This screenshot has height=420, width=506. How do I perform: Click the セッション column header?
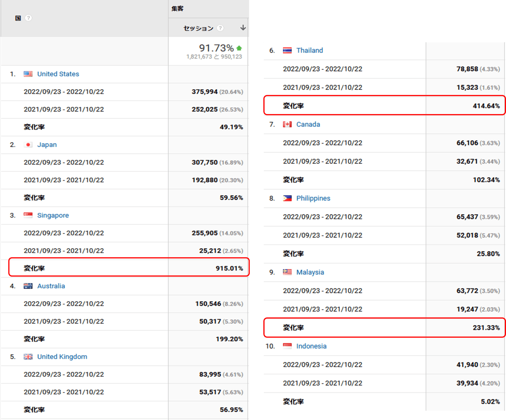click(x=199, y=28)
